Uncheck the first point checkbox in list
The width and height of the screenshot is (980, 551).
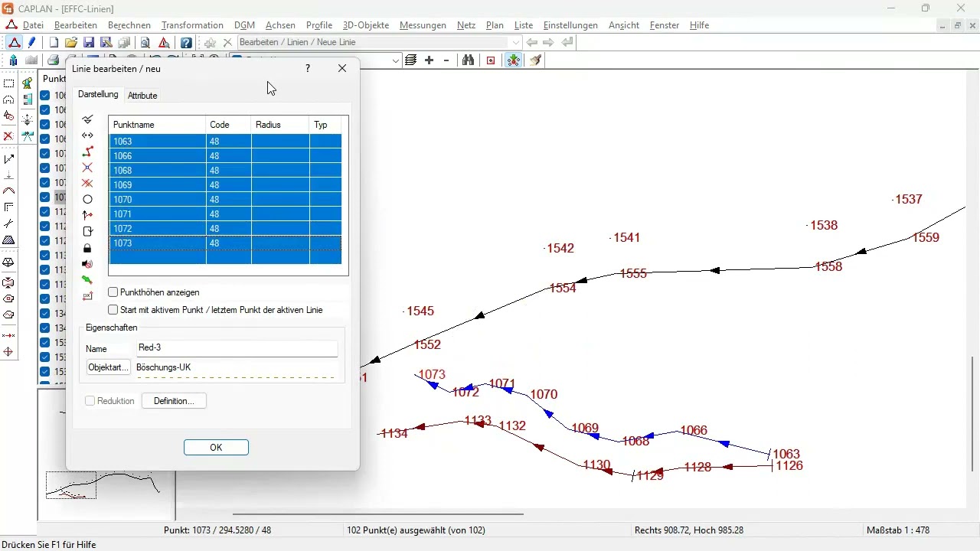[45, 96]
